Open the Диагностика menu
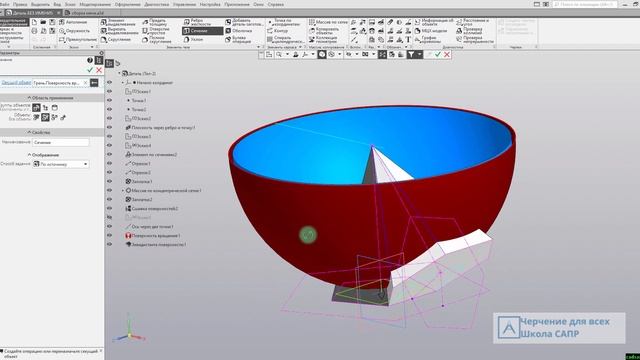 coord(156,4)
